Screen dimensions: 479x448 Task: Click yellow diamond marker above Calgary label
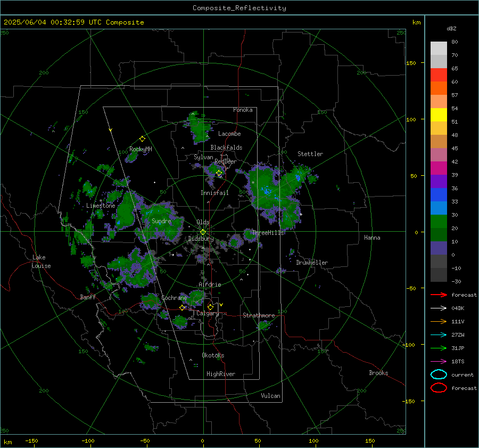(210, 307)
